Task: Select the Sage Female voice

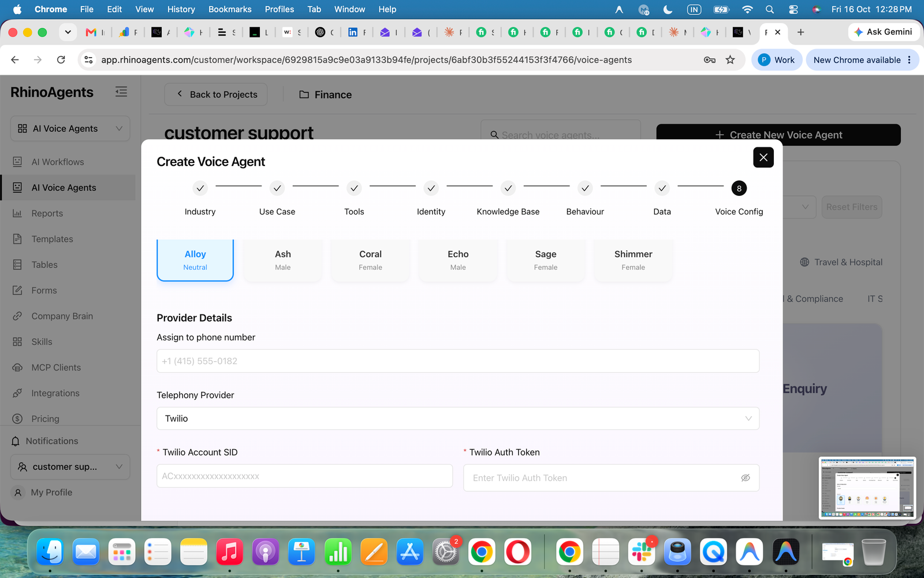Action: point(546,260)
